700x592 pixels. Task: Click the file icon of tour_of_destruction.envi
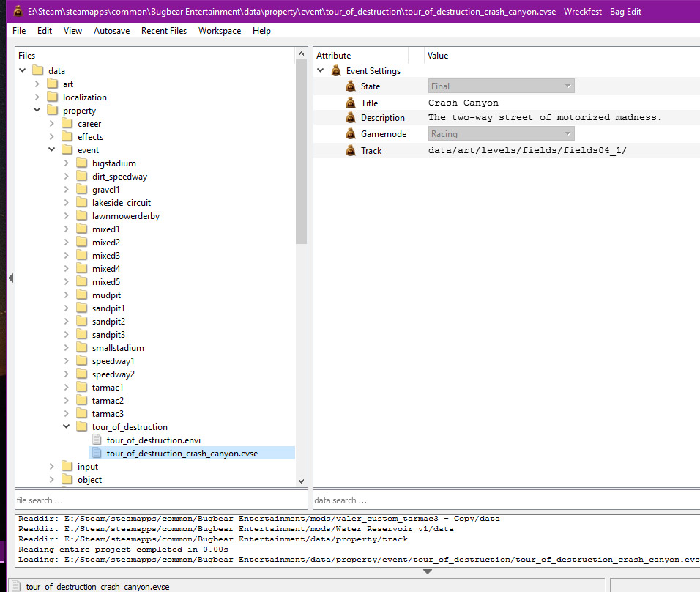pyautogui.click(x=97, y=440)
